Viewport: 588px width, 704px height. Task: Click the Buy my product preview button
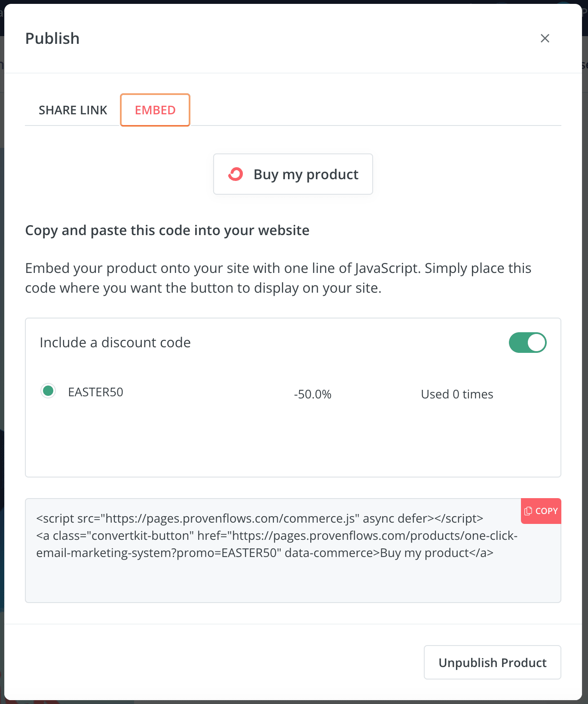[293, 174]
